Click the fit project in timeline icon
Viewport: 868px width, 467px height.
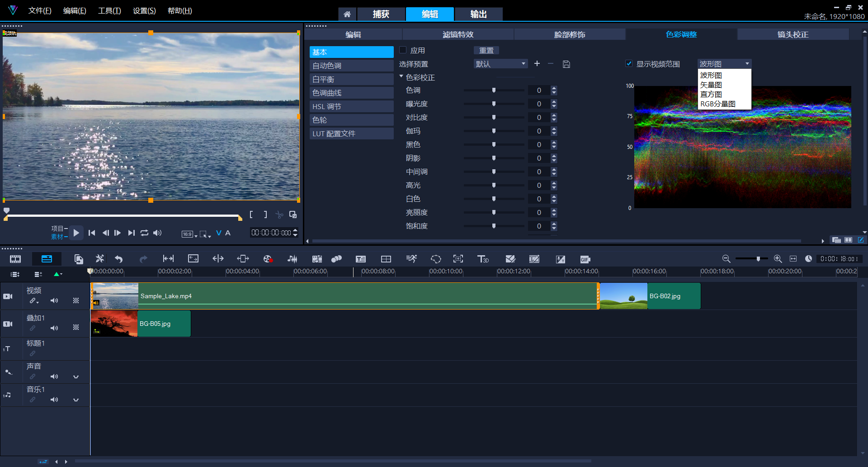793,258
